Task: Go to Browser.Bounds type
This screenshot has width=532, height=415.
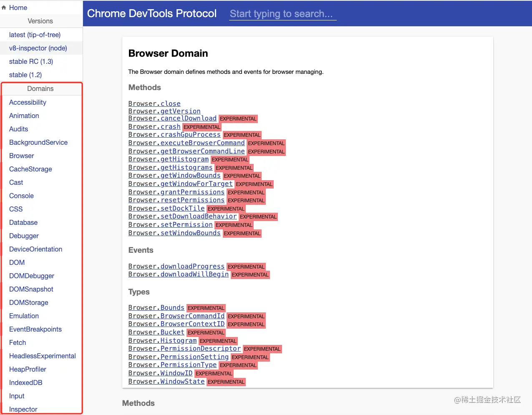Action: (x=156, y=307)
